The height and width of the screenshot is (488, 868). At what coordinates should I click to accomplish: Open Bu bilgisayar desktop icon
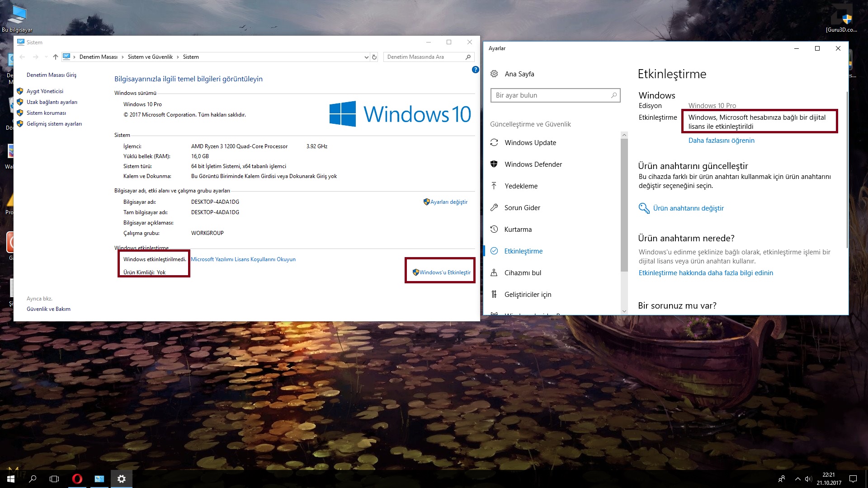click(x=17, y=18)
